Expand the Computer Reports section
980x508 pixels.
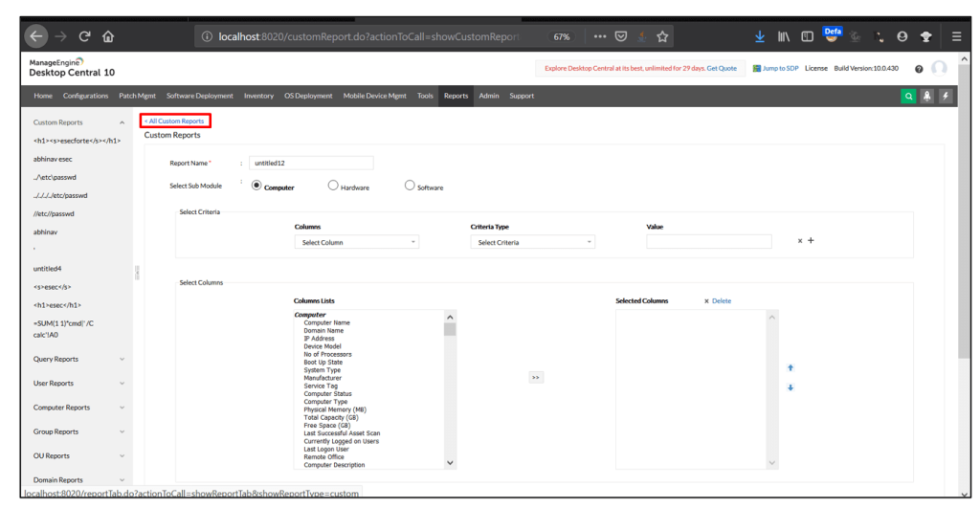122,408
